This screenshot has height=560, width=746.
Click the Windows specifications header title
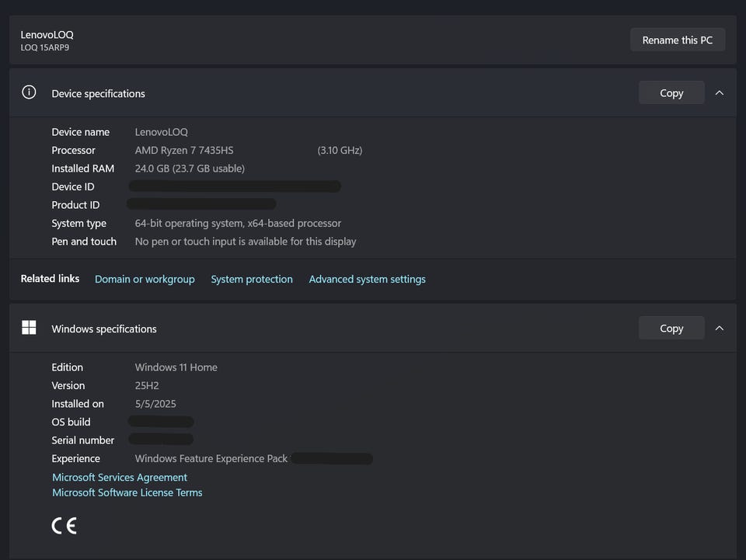[104, 329]
